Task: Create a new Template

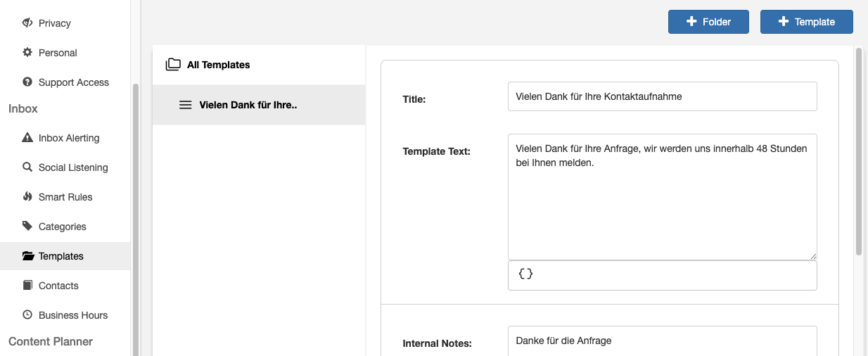Action: click(x=807, y=22)
